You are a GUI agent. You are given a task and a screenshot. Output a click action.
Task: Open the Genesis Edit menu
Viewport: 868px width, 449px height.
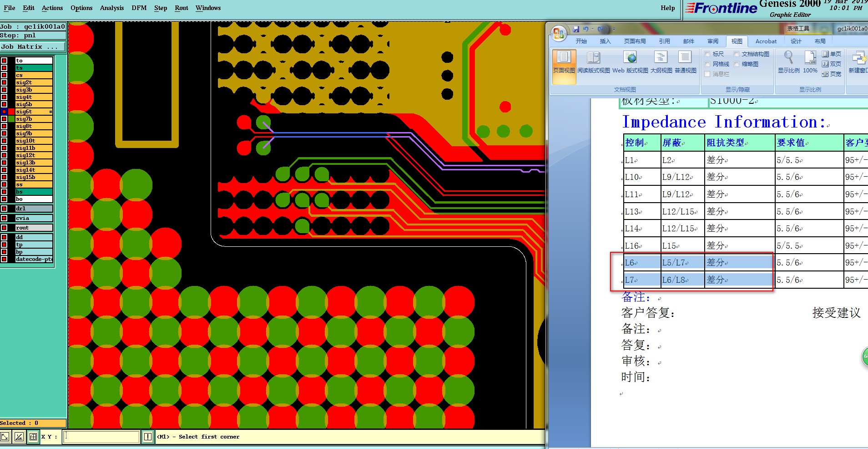point(29,8)
